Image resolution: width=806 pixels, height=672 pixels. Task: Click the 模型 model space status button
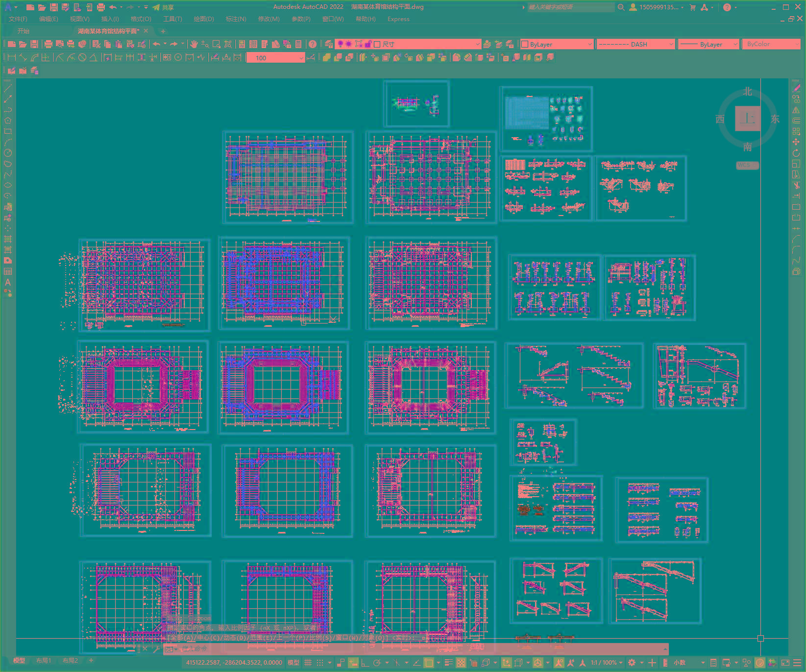point(293,663)
